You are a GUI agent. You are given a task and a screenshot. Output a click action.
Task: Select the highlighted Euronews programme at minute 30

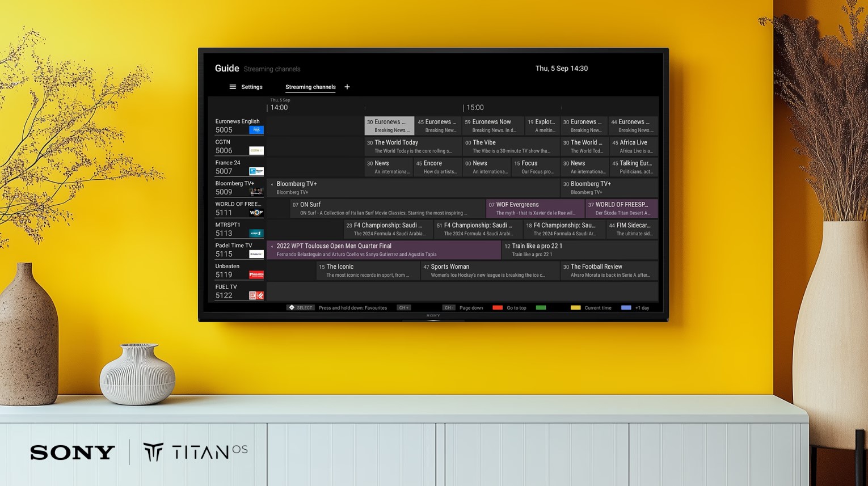[389, 126]
